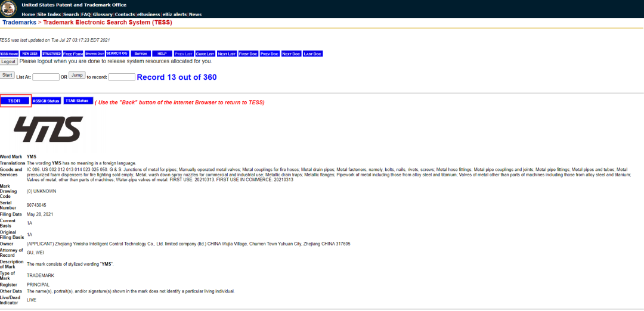Click the SEARCH OG button
This screenshot has width=644, height=311.
[x=117, y=54]
